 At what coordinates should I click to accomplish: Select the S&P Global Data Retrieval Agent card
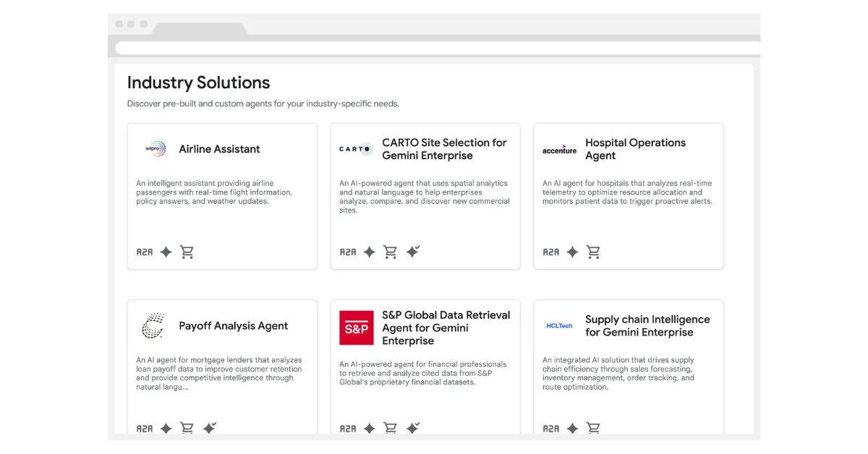point(425,369)
